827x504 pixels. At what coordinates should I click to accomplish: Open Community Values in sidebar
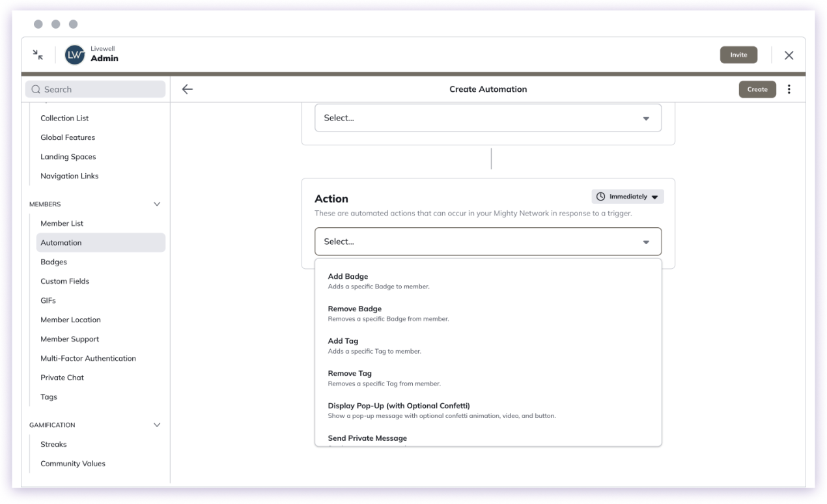73,464
